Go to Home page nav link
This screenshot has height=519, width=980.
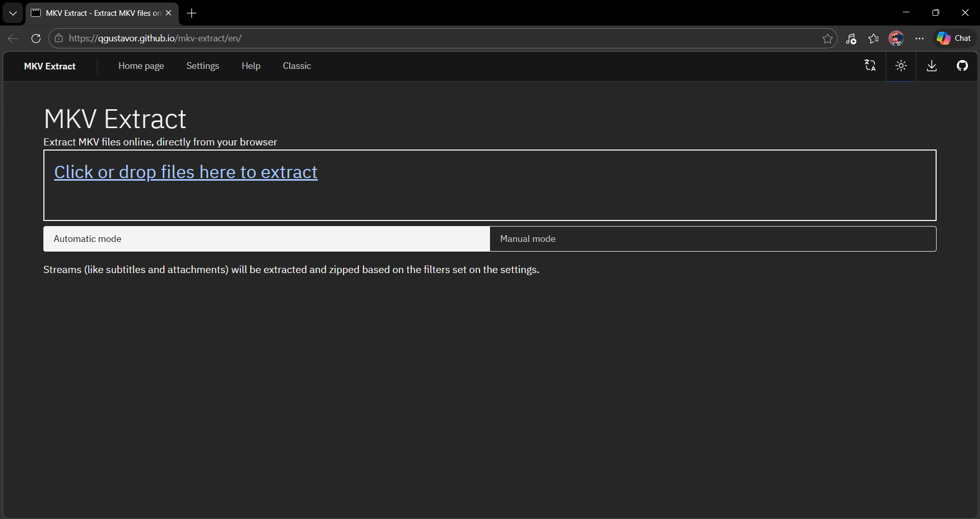point(141,66)
